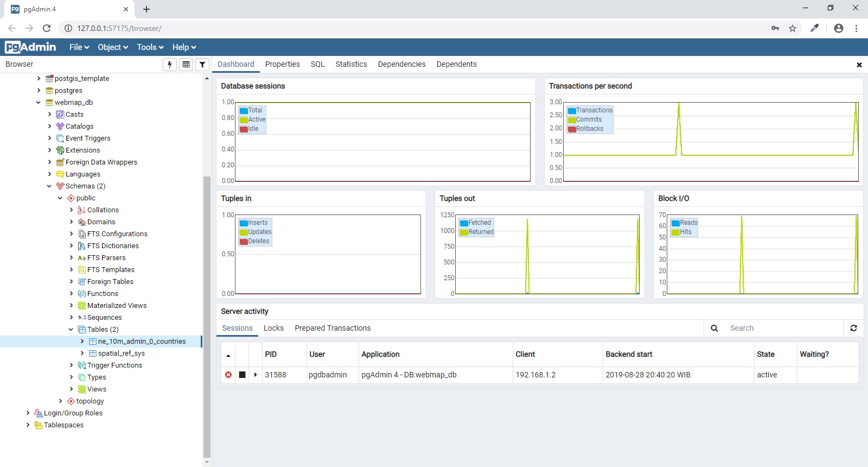Open a new browser tab
Viewport: 868px width, 467px height.
click(x=146, y=9)
